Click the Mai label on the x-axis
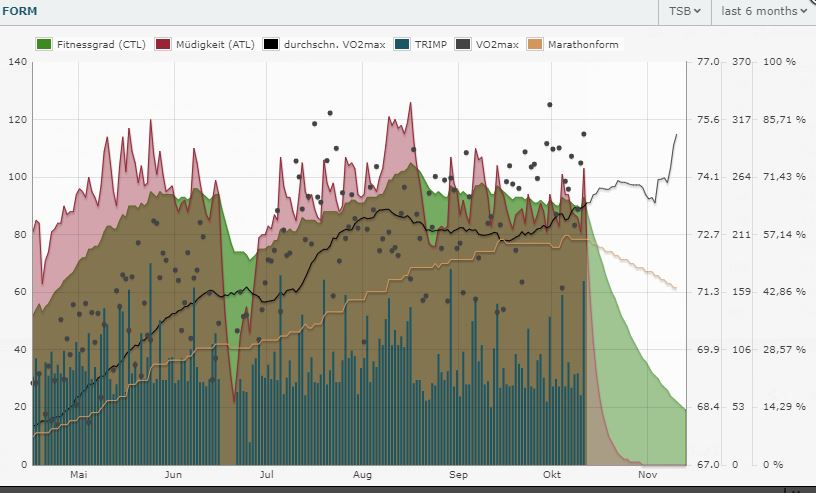 (x=79, y=476)
